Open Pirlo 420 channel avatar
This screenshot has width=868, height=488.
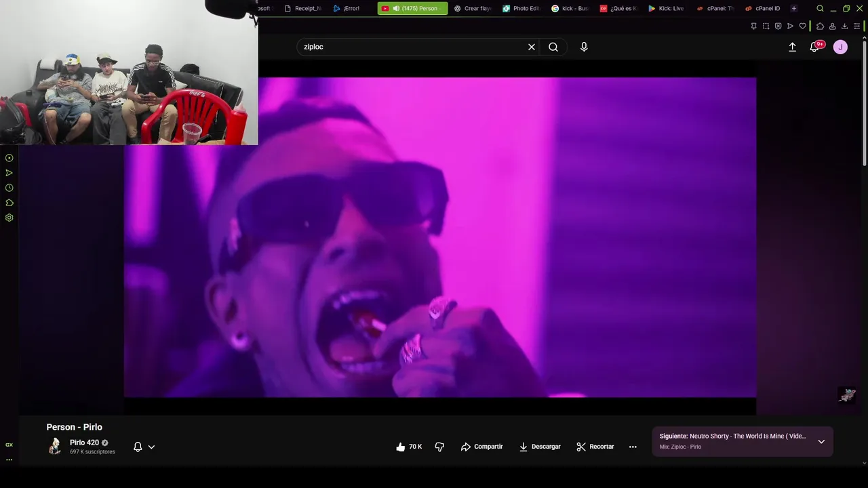tap(55, 446)
